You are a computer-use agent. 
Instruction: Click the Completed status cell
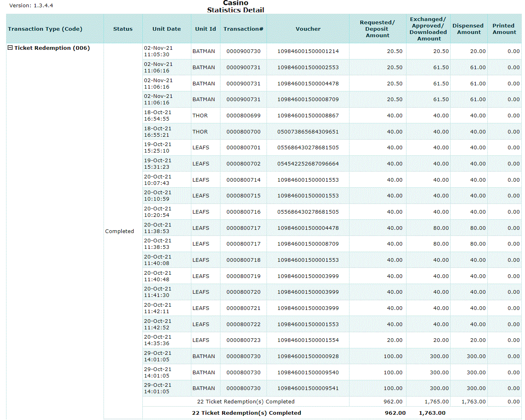click(119, 231)
